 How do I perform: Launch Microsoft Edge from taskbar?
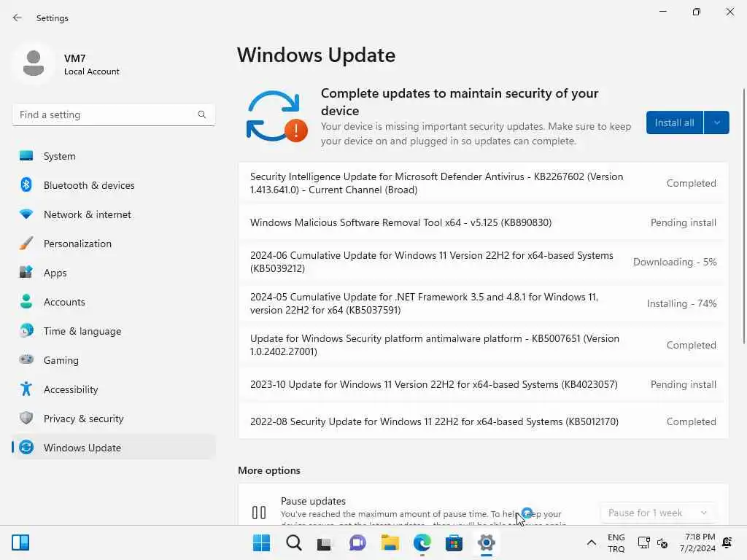tap(422, 542)
